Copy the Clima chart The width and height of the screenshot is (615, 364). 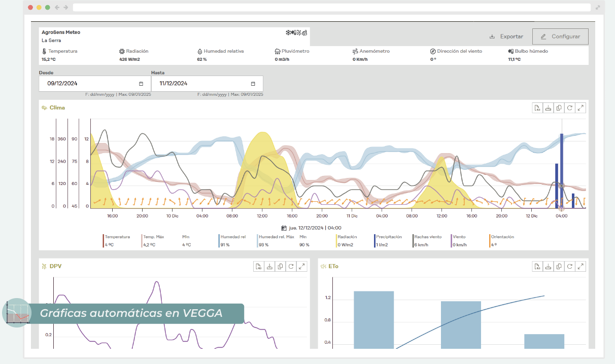pyautogui.click(x=559, y=107)
